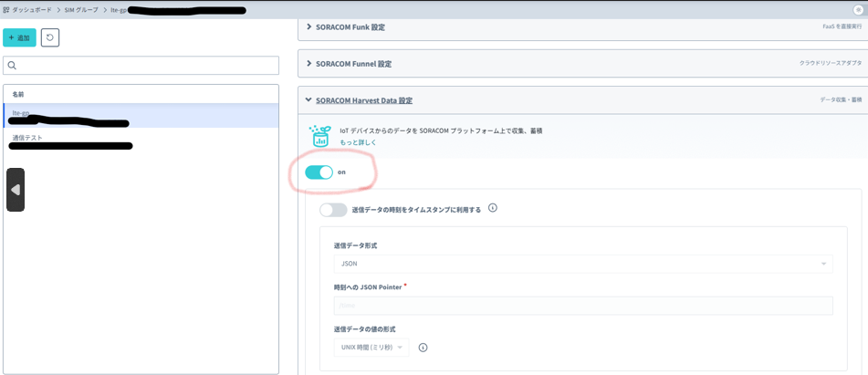868x375 pixels.
Task: Click the refresh icon next to 追加
Action: tap(50, 37)
